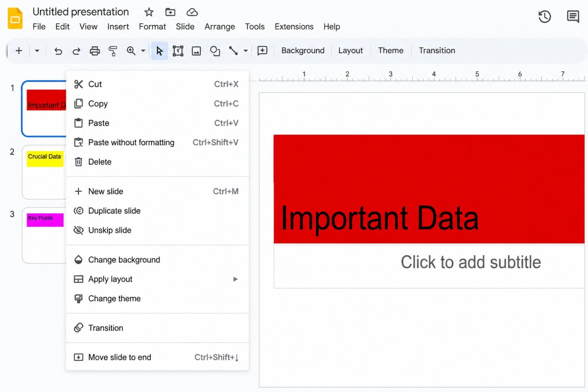The image size is (588, 392).
Task: Click the Transition toolbar button
Action: point(437,51)
